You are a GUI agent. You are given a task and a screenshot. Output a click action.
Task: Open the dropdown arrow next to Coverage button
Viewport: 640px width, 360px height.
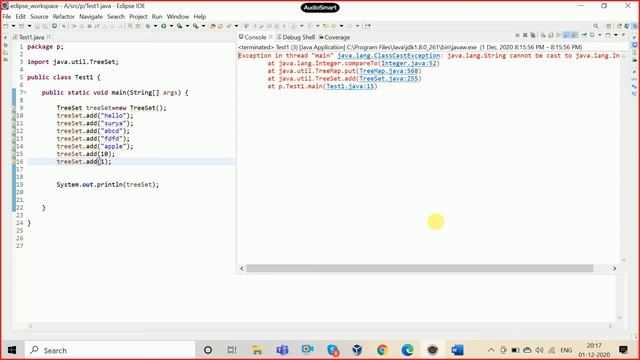[x=187, y=26]
